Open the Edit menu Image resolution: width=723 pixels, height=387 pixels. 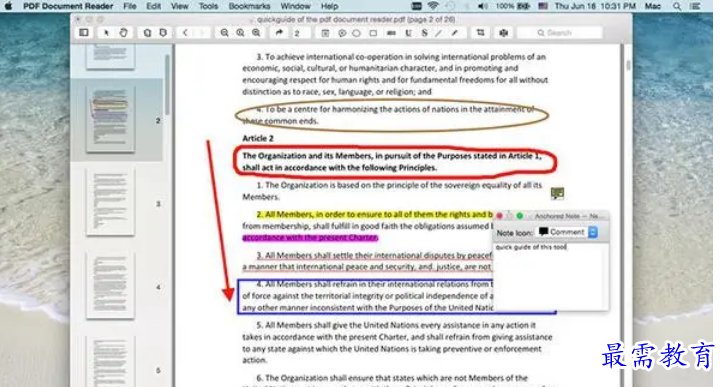point(154,6)
